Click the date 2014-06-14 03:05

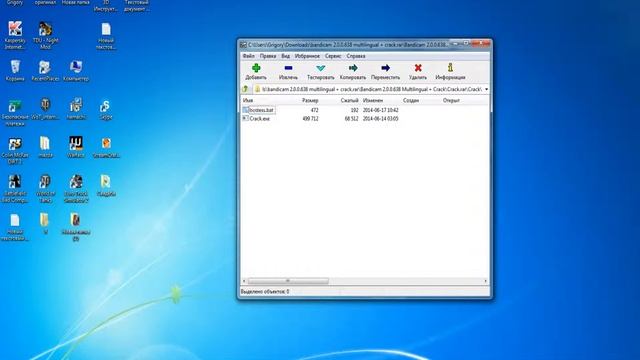(x=380, y=119)
